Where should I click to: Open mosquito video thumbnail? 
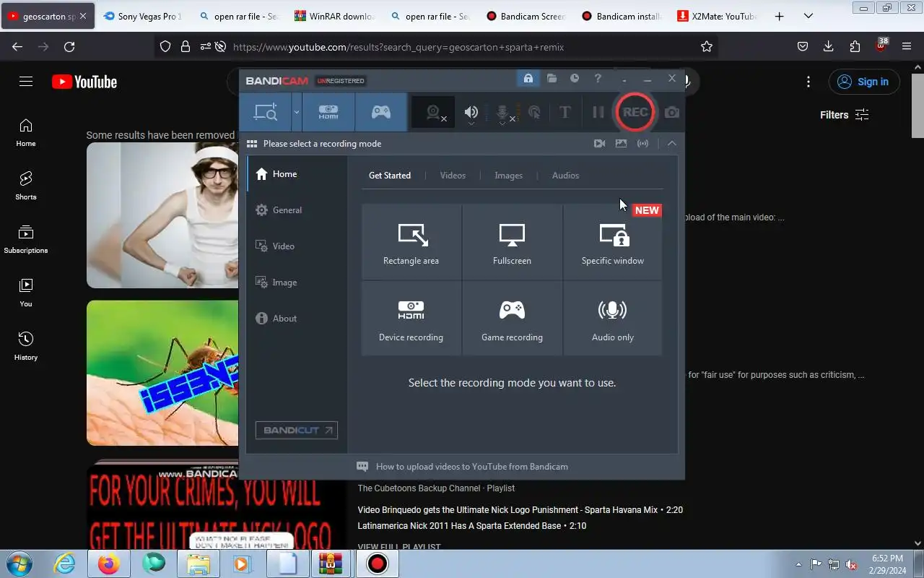coord(162,373)
